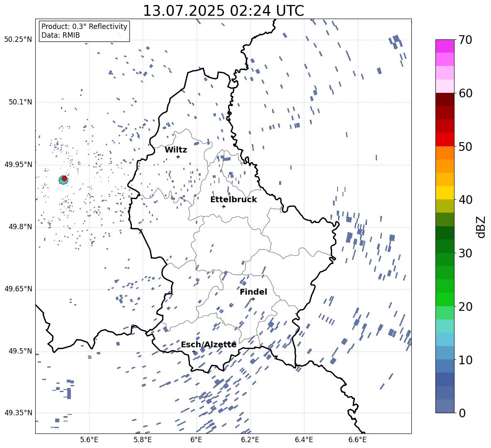Click the 50.25°N latitude label
Image resolution: width=491 pixels, height=448 pixels.
[x=18, y=40]
